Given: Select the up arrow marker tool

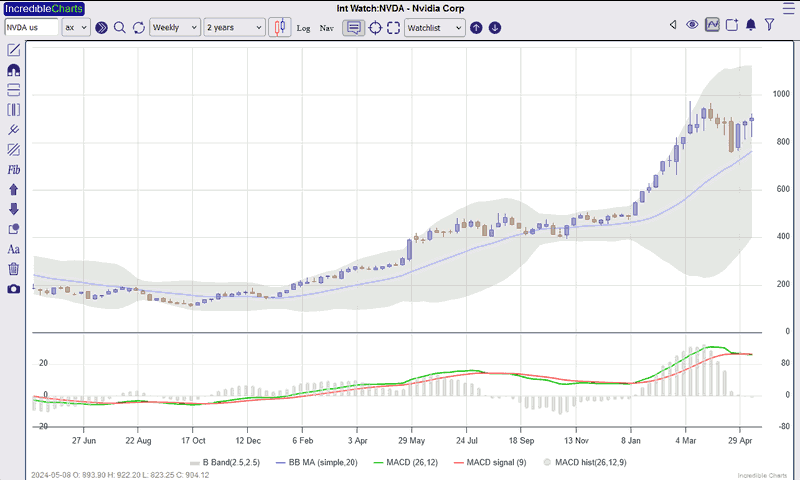Looking at the screenshot, I should pyautogui.click(x=14, y=189).
